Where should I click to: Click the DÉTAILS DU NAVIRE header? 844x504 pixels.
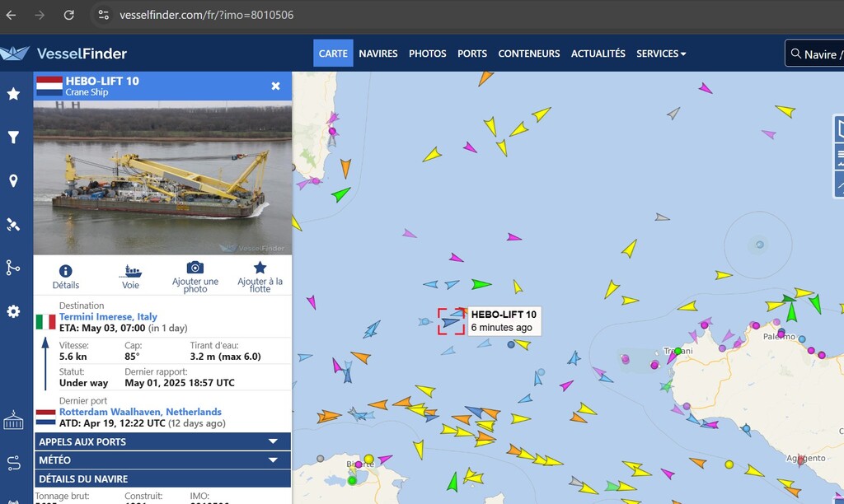(162, 478)
